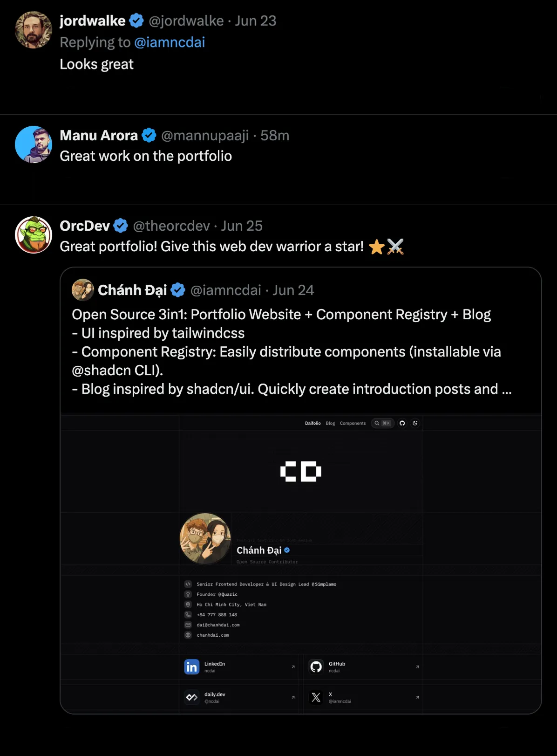Open Manu Arora's profile picture
Screen dimensions: 557x756
34,144
